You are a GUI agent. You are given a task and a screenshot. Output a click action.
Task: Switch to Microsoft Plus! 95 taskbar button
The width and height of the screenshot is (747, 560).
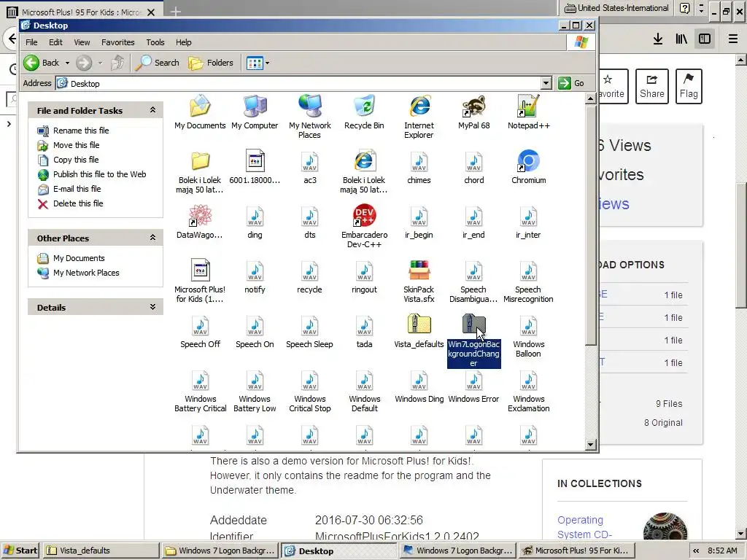click(576, 551)
